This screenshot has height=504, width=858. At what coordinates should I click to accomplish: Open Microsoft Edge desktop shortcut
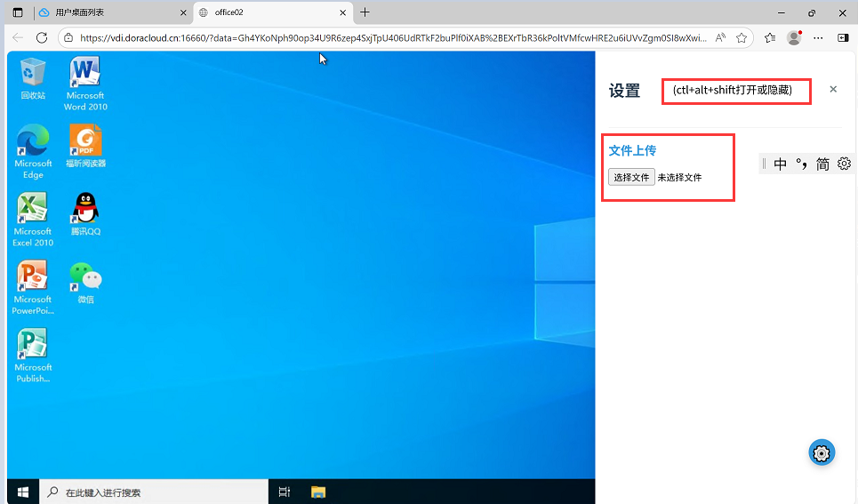coord(33,152)
